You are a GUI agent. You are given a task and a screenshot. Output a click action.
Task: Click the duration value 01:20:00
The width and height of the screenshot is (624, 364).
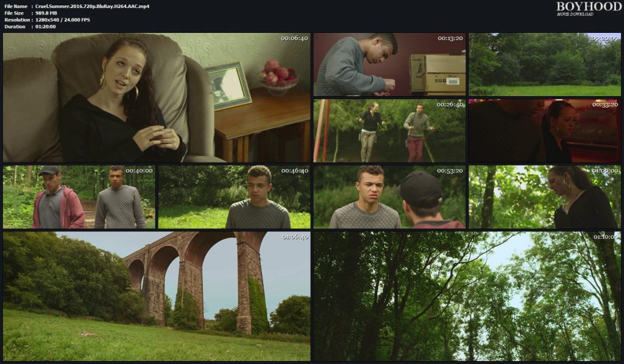[x=46, y=26]
